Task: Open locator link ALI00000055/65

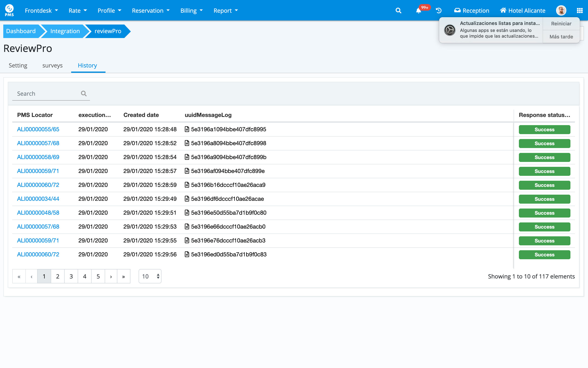Action: 38,129
